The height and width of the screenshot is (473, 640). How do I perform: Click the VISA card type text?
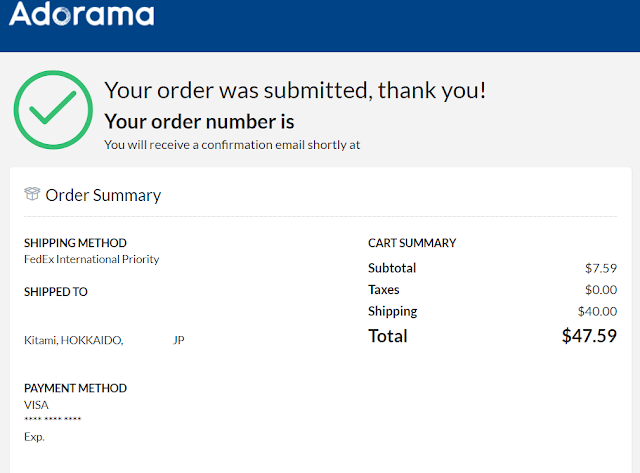point(36,405)
